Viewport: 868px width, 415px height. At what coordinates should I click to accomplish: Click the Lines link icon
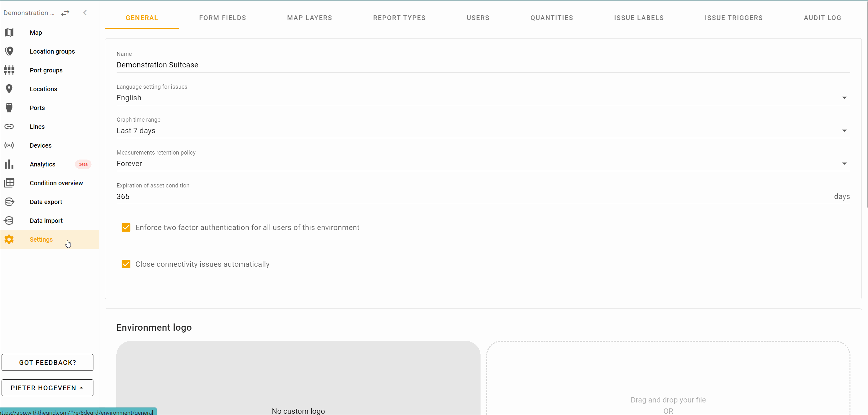(9, 127)
